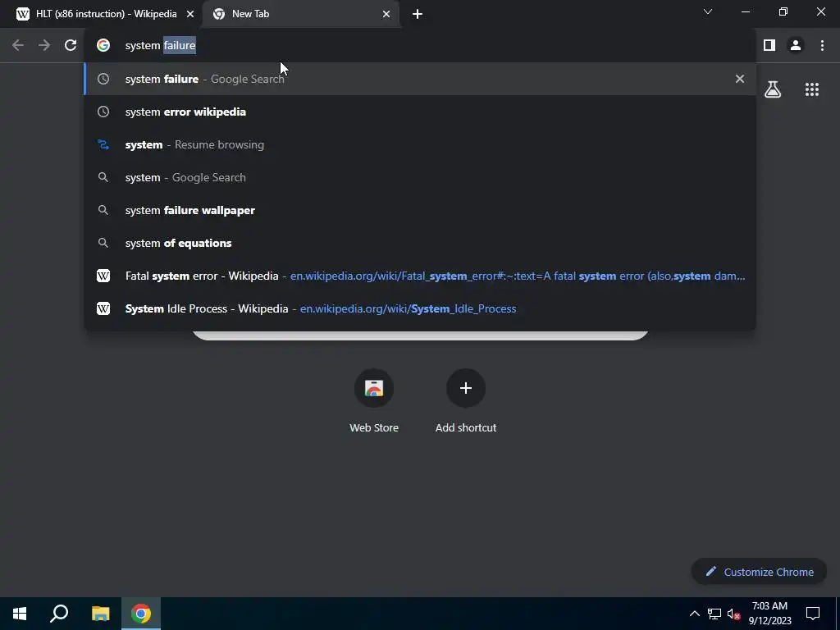Close the HLT Wikipedia tab
This screenshot has width=840, height=630.
190,14
